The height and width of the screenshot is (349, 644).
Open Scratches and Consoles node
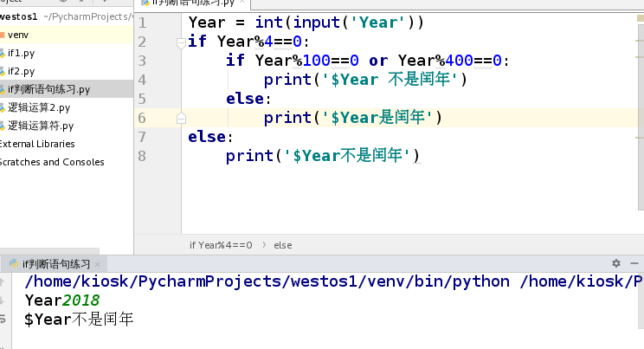pyautogui.click(x=52, y=162)
